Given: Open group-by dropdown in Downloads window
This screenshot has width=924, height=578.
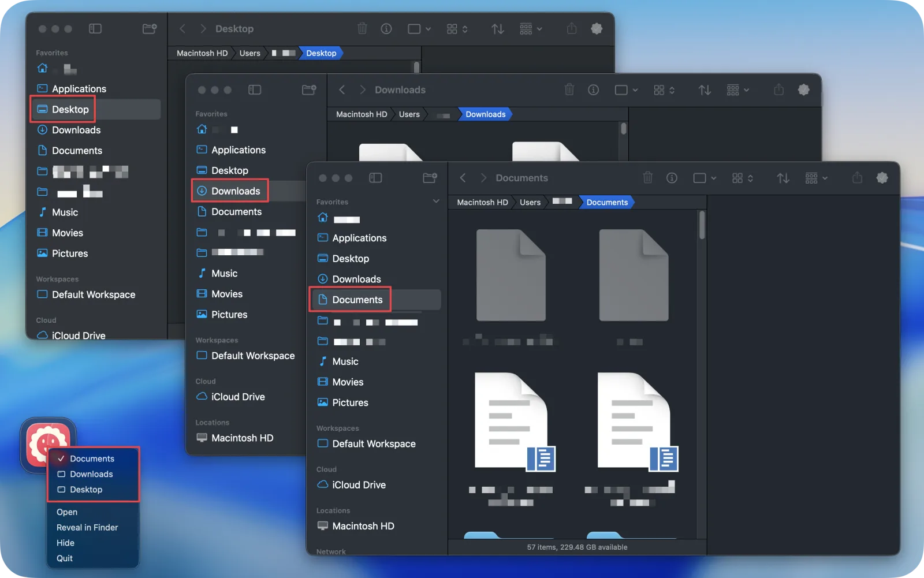Looking at the screenshot, I should [x=738, y=90].
